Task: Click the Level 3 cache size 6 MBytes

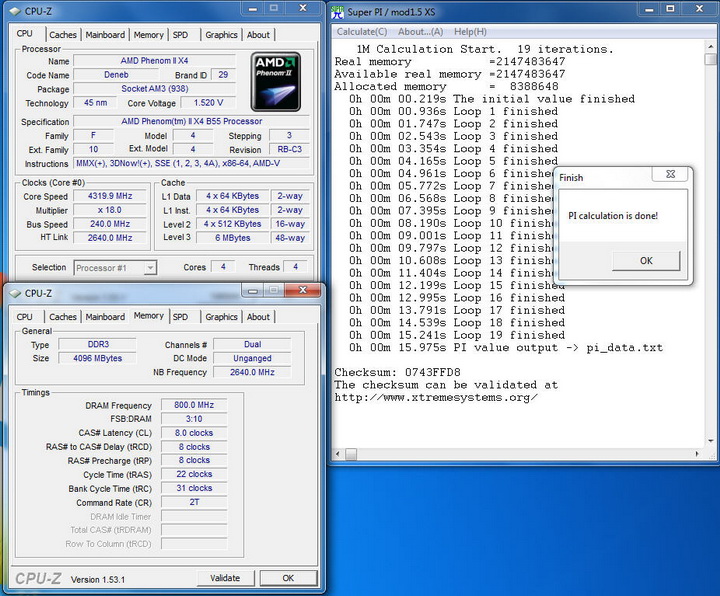Action: pyautogui.click(x=232, y=238)
